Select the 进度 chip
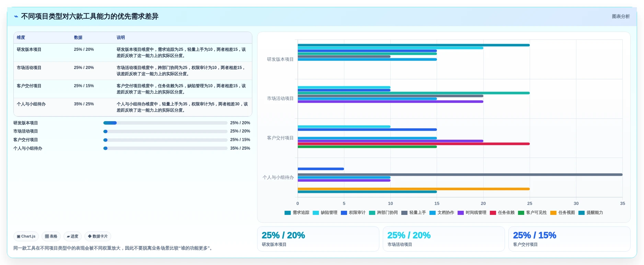 [x=72, y=236]
